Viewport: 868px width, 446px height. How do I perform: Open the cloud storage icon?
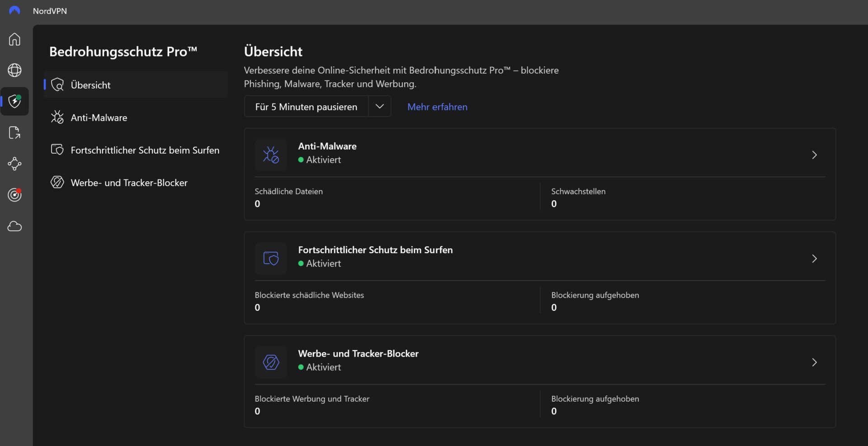pos(14,226)
